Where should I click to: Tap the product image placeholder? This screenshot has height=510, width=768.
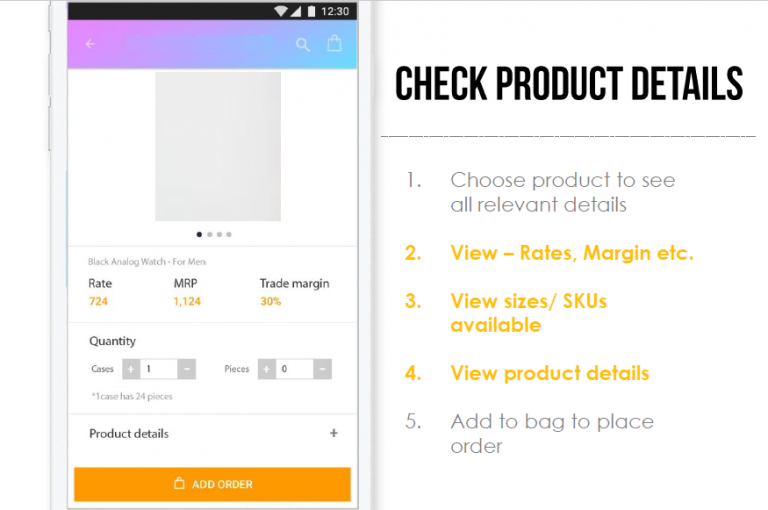tap(218, 146)
